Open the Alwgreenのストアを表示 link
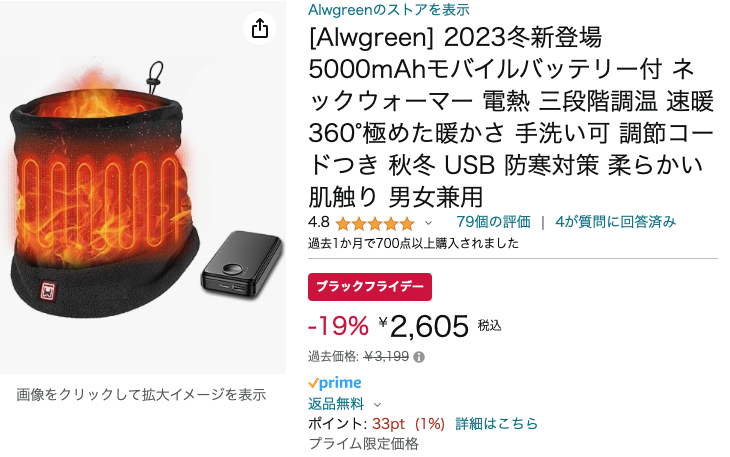 click(x=389, y=9)
